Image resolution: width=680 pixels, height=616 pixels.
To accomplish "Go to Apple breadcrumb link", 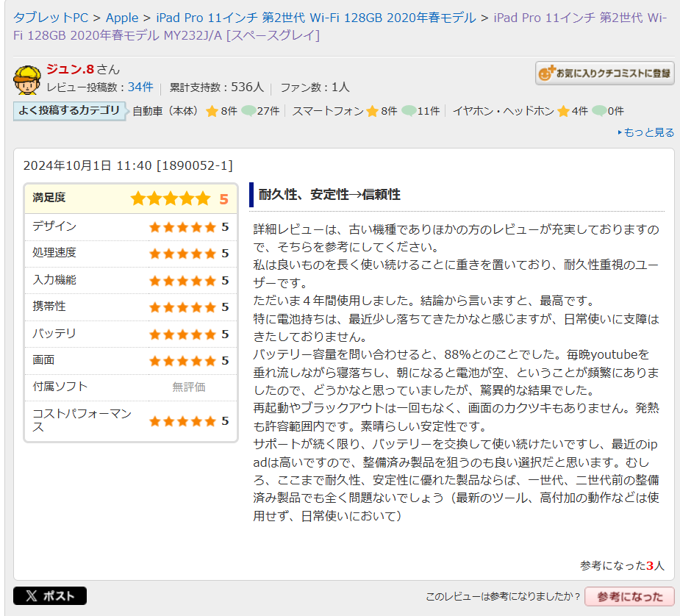I will coord(122,18).
